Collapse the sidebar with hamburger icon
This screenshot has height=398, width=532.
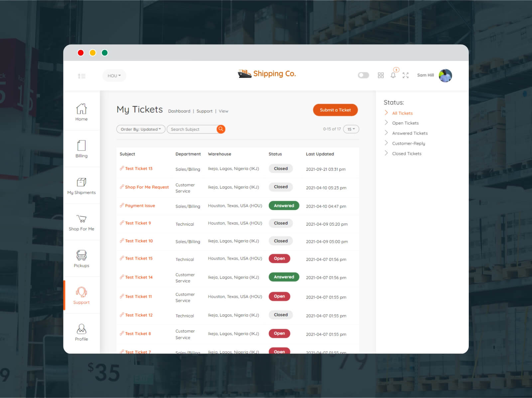82,76
